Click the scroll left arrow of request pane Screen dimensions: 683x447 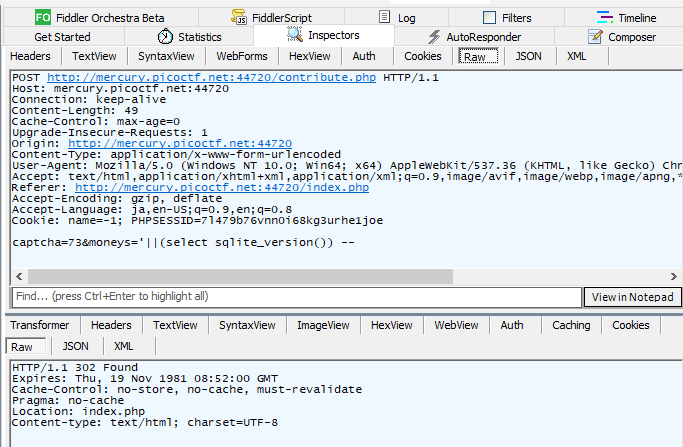[x=19, y=276]
